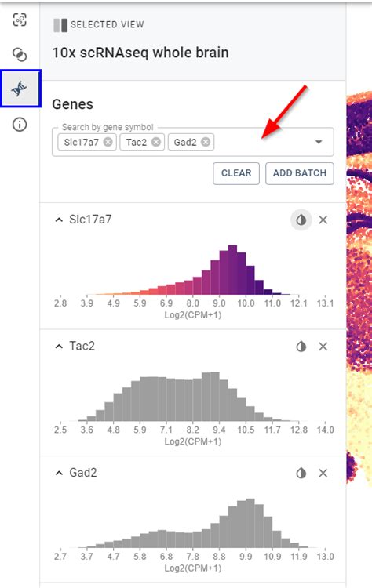Click inside the gene symbol search field
372x588 pixels.
click(x=263, y=142)
